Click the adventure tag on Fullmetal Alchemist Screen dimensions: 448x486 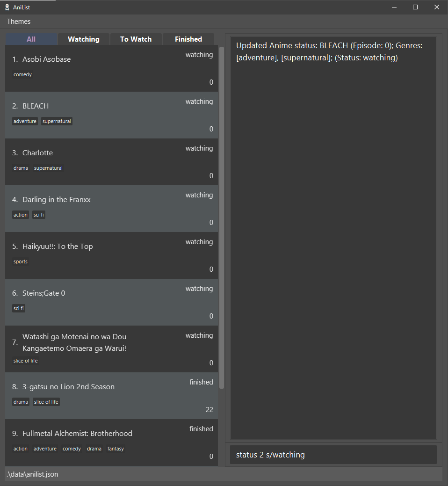point(45,449)
